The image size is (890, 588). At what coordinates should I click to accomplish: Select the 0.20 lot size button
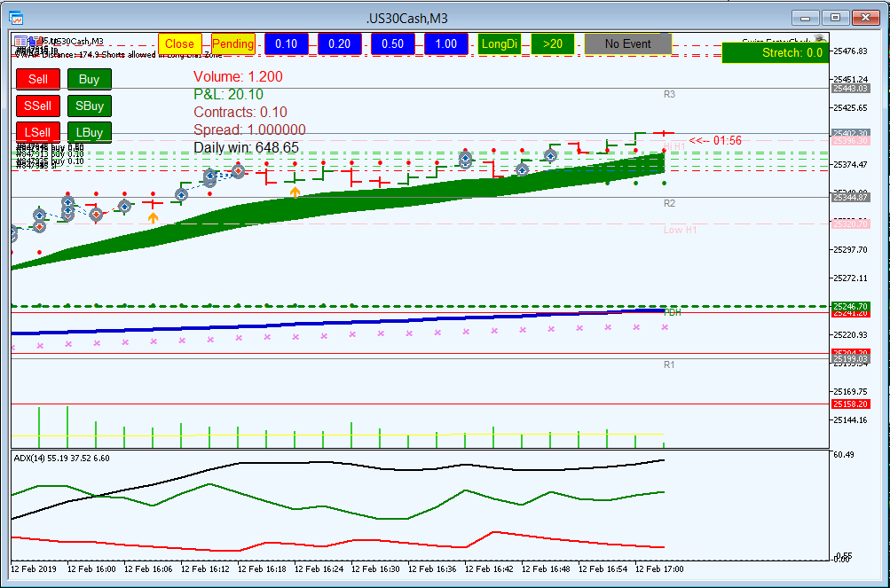click(x=340, y=44)
